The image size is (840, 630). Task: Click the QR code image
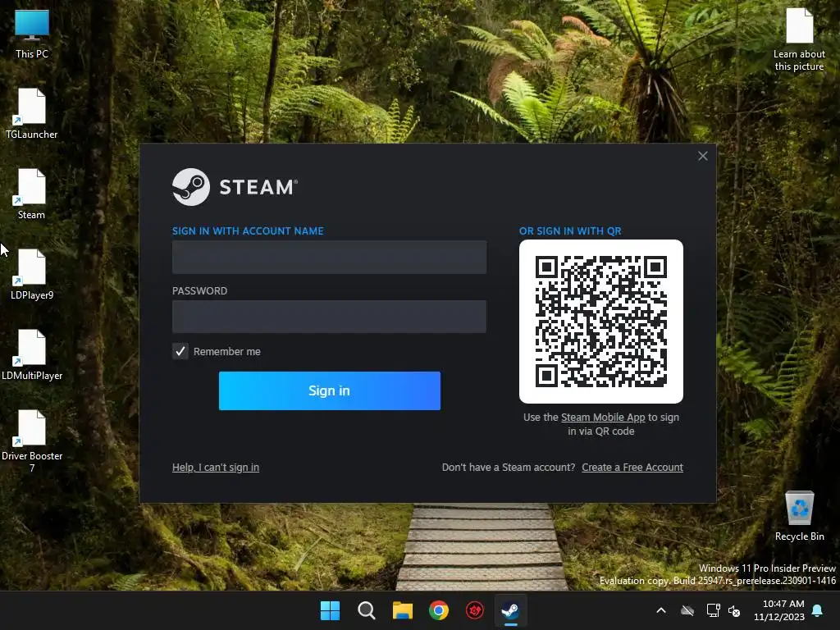point(601,322)
